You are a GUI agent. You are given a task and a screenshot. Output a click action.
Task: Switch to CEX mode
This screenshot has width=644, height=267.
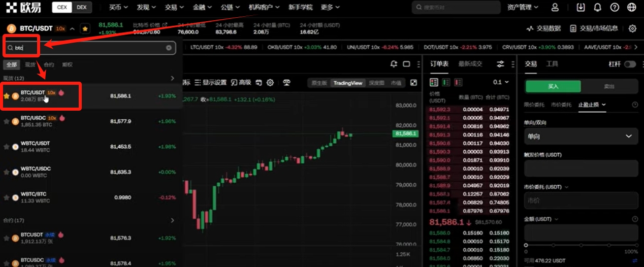point(62,8)
